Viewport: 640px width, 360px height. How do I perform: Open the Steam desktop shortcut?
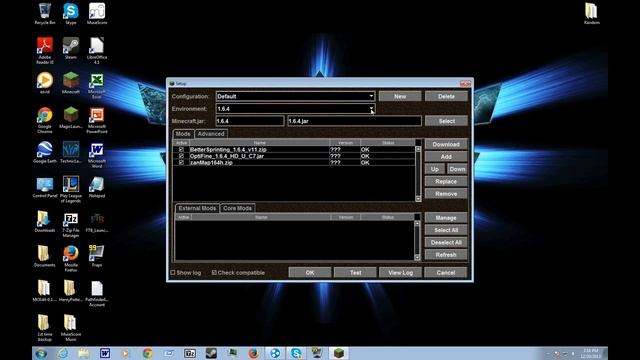tap(71, 48)
